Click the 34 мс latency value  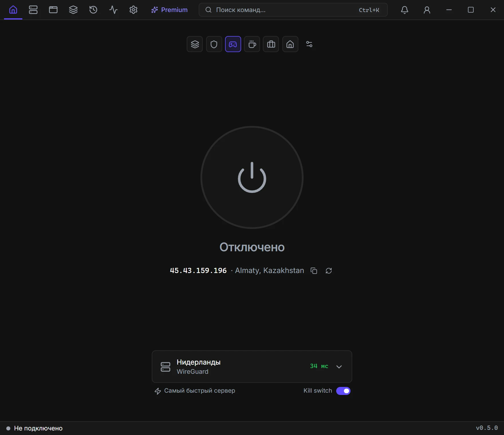point(319,366)
